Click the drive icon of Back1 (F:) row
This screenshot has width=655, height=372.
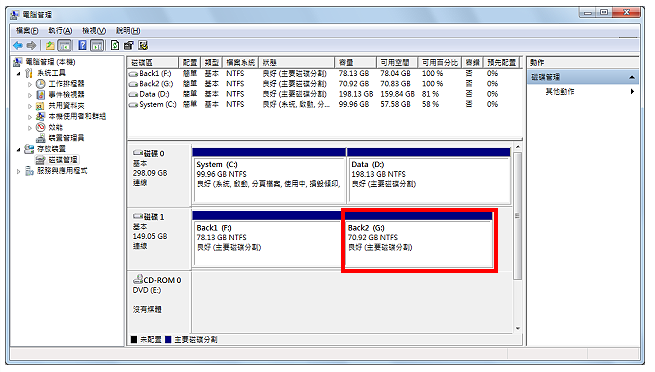tap(133, 74)
